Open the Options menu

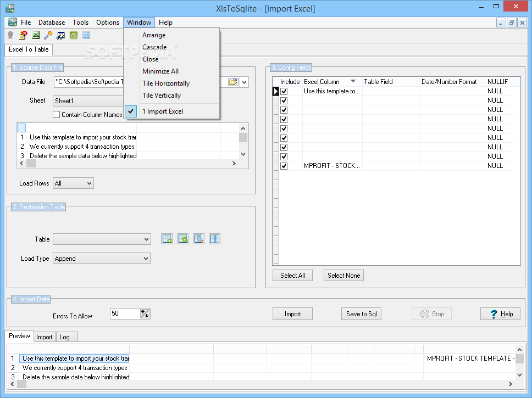click(108, 23)
